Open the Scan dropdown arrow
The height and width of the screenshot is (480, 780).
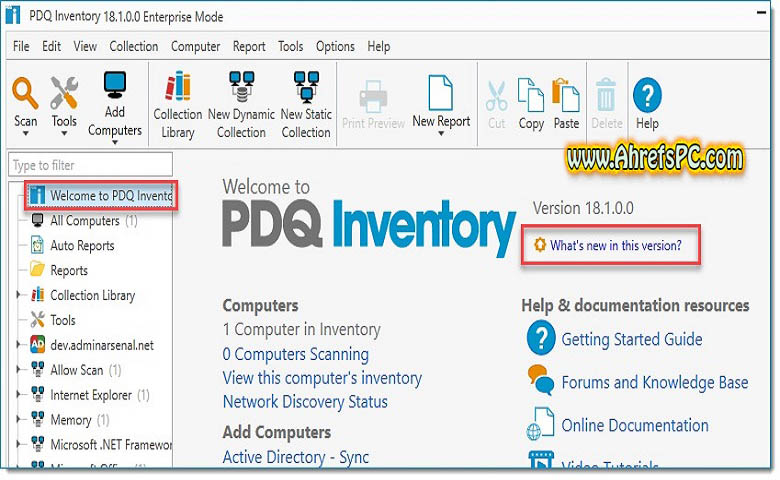[25, 133]
